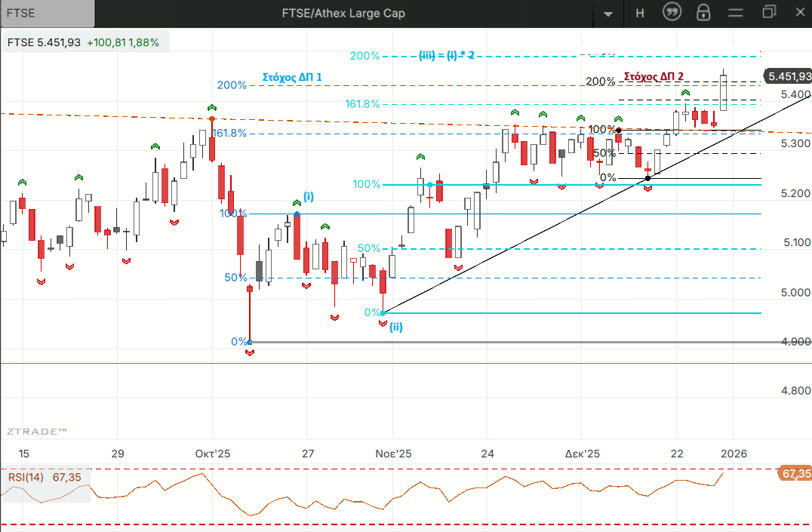Image resolution: width=812 pixels, height=532 pixels.
Task: Click the quote comment icon in title bar
Action: 672,12
